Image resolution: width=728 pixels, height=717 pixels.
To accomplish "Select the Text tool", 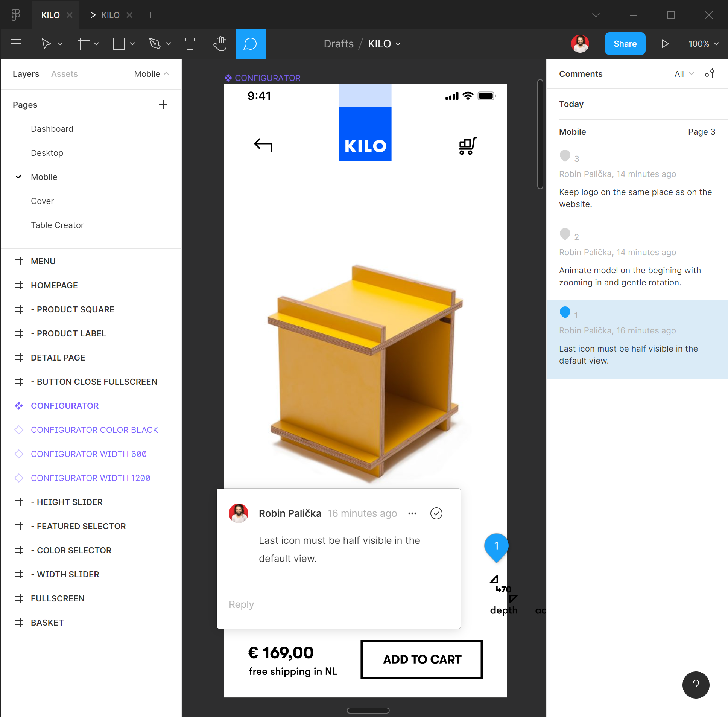I will pyautogui.click(x=190, y=44).
